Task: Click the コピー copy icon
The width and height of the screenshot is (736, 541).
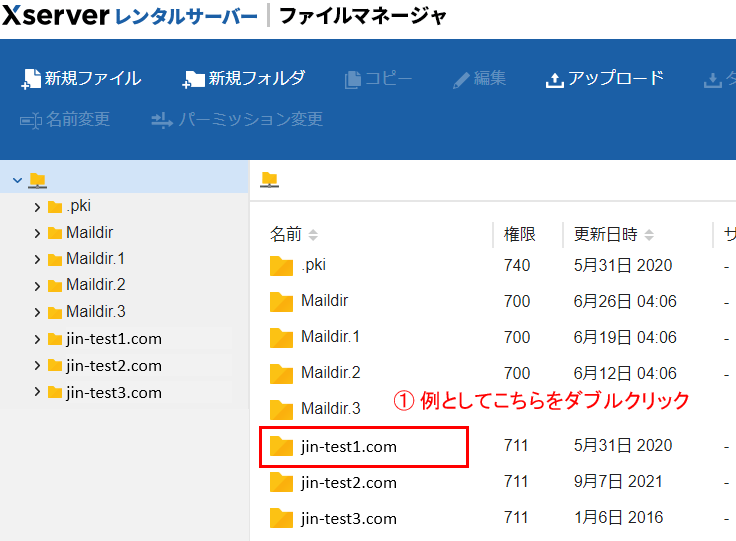Action: [x=353, y=79]
